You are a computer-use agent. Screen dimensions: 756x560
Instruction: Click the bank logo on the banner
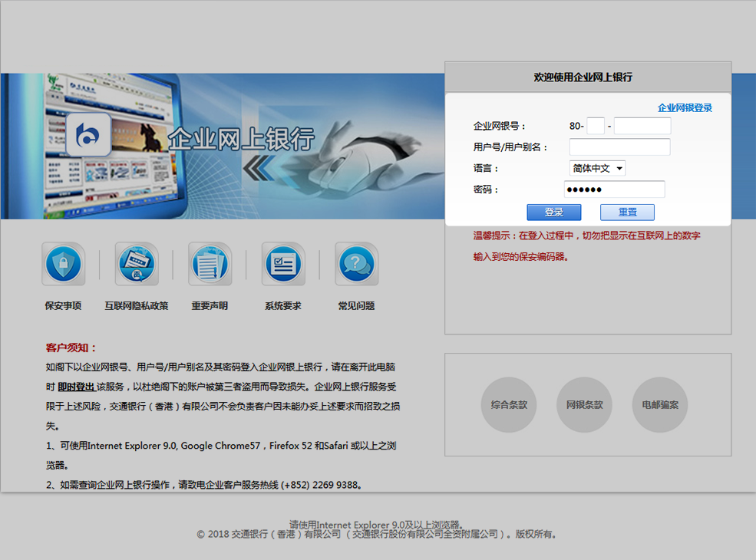coord(88,135)
